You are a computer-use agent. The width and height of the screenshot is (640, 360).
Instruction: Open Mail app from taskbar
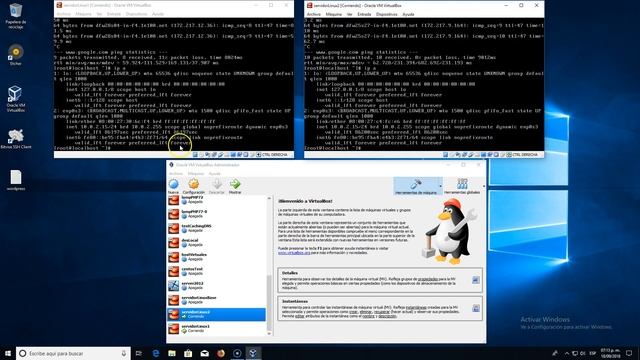tap(204, 353)
